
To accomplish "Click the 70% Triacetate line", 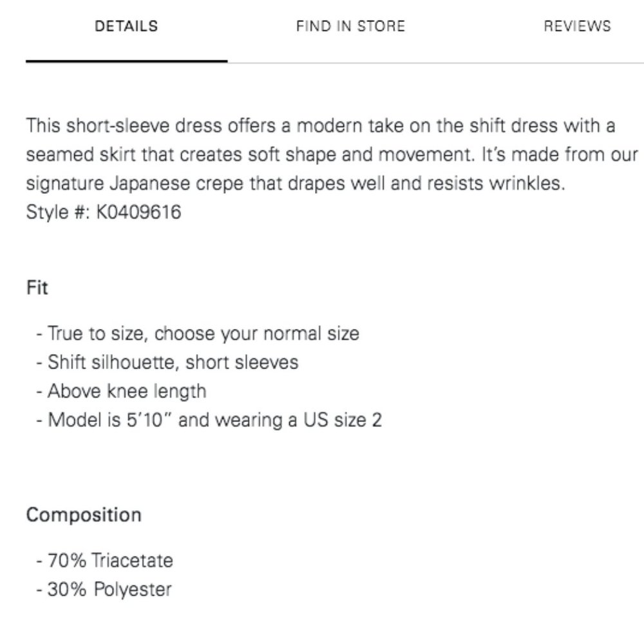I will click(x=105, y=561).
